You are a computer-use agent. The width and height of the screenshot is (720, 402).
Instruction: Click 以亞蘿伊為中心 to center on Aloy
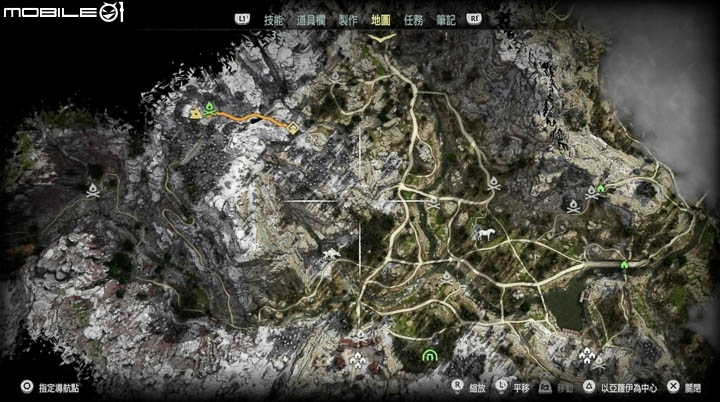[x=629, y=388]
